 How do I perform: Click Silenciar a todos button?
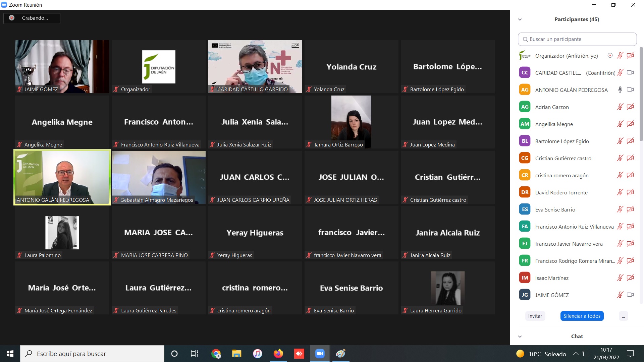click(x=582, y=316)
